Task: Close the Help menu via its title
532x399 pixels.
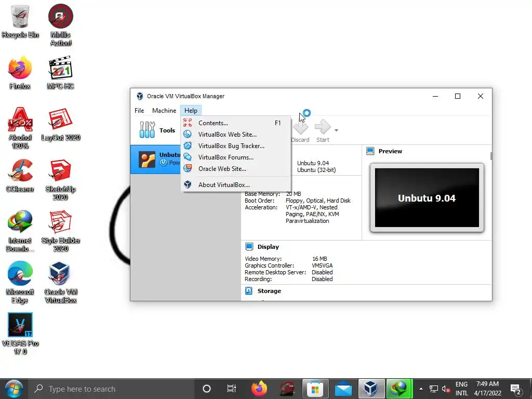Action: coord(191,111)
